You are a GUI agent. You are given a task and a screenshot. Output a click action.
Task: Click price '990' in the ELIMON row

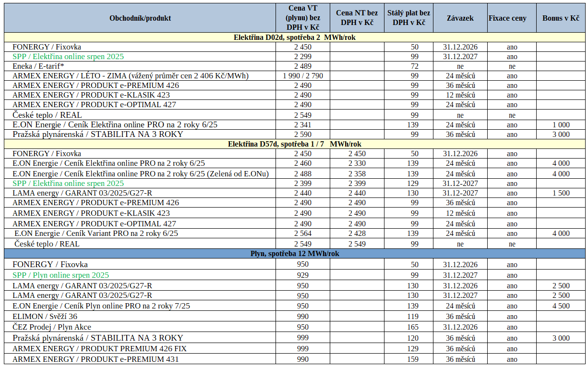tap(303, 317)
